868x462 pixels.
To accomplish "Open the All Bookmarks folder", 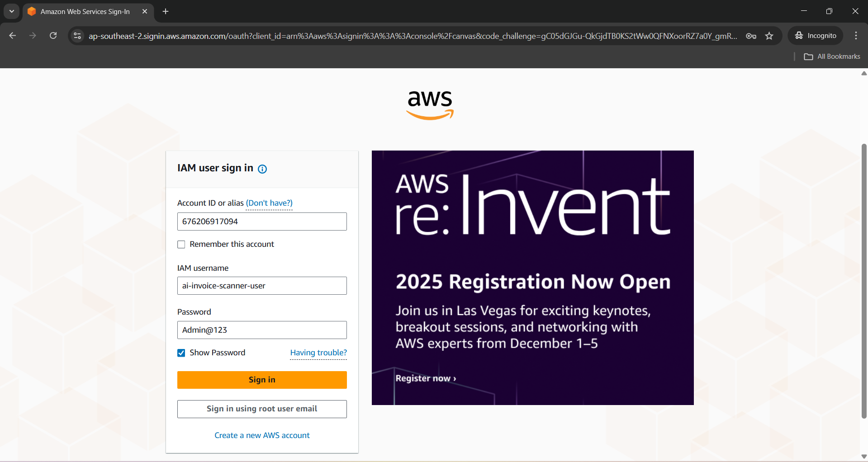I will pos(832,57).
